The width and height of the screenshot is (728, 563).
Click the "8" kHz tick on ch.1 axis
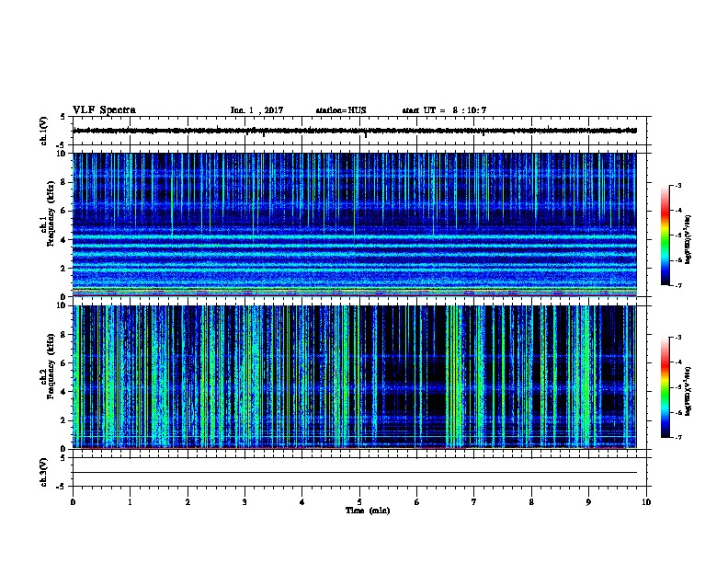coord(63,182)
